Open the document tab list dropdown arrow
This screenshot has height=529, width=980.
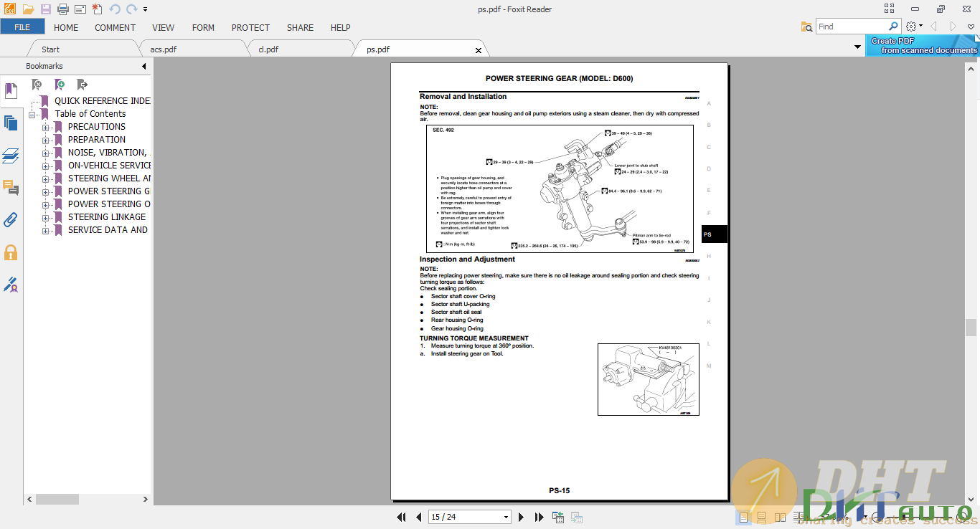pyautogui.click(x=857, y=47)
